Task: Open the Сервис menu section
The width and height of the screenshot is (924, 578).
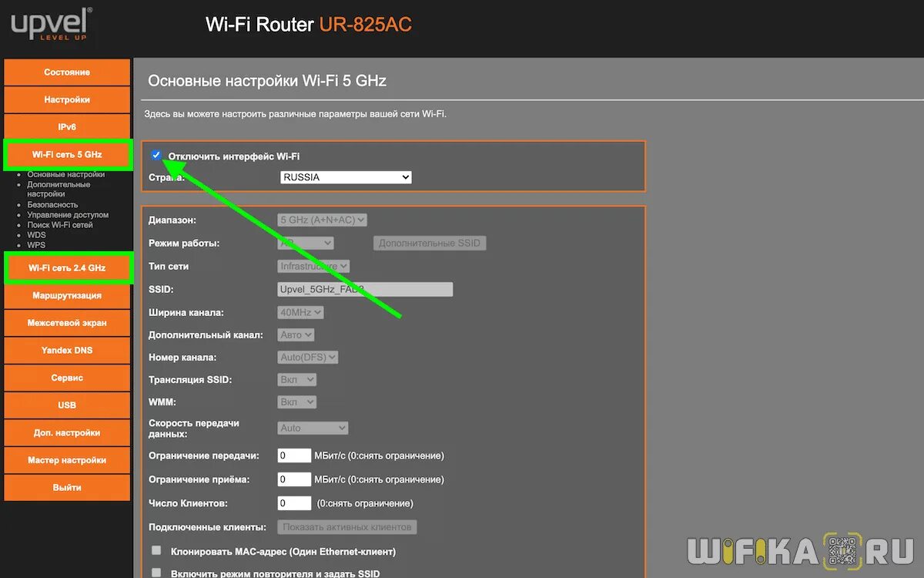Action: 67,378
